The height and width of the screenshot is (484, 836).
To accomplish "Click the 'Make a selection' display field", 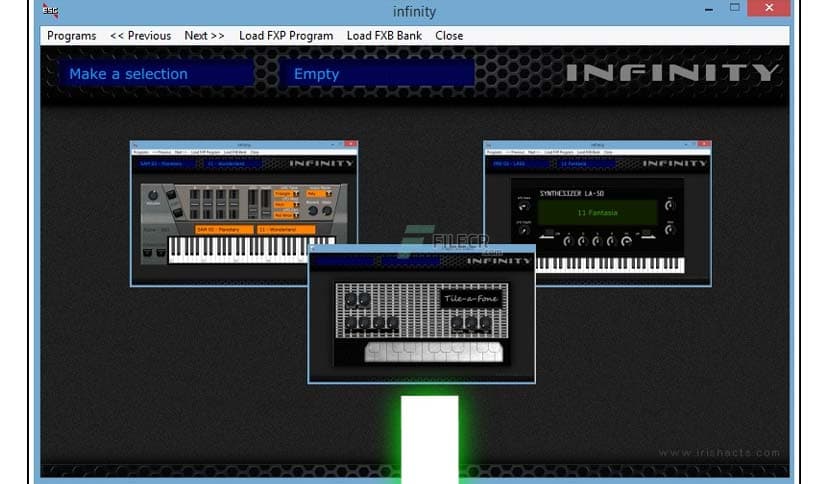I will 155,74.
